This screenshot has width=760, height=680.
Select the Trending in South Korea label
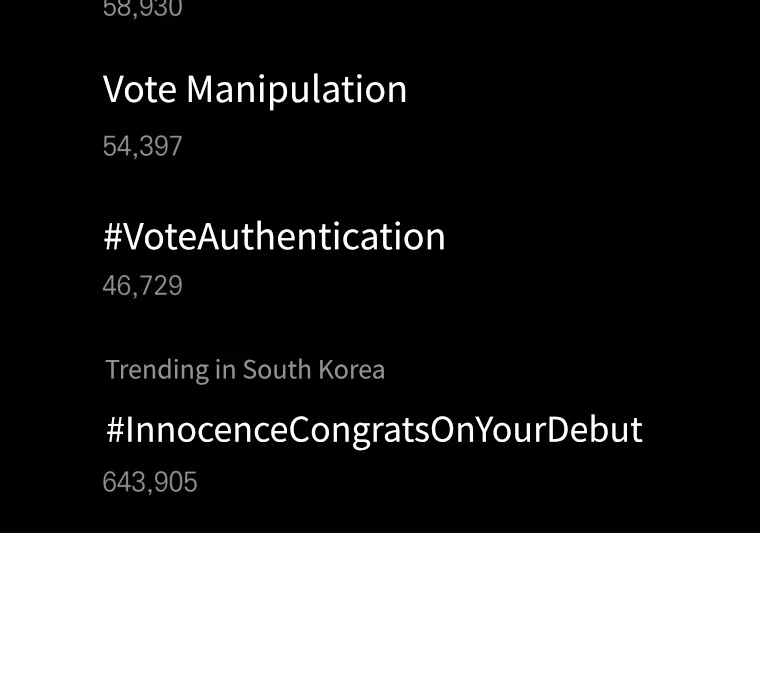tap(245, 369)
